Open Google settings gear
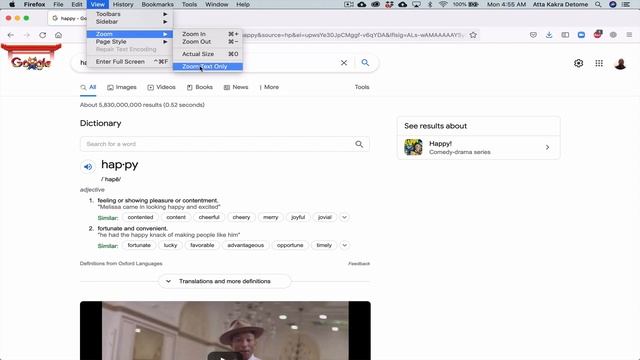 point(578,63)
